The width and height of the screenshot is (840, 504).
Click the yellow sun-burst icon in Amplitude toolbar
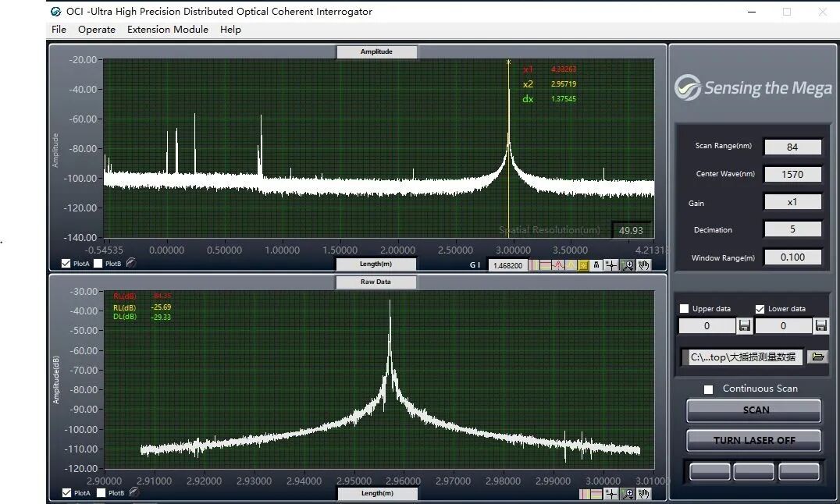(x=583, y=265)
